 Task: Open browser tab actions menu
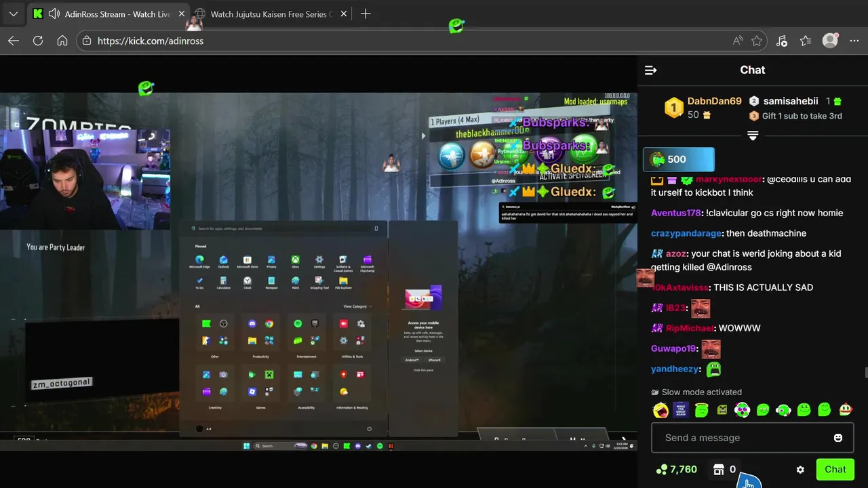tap(14, 14)
